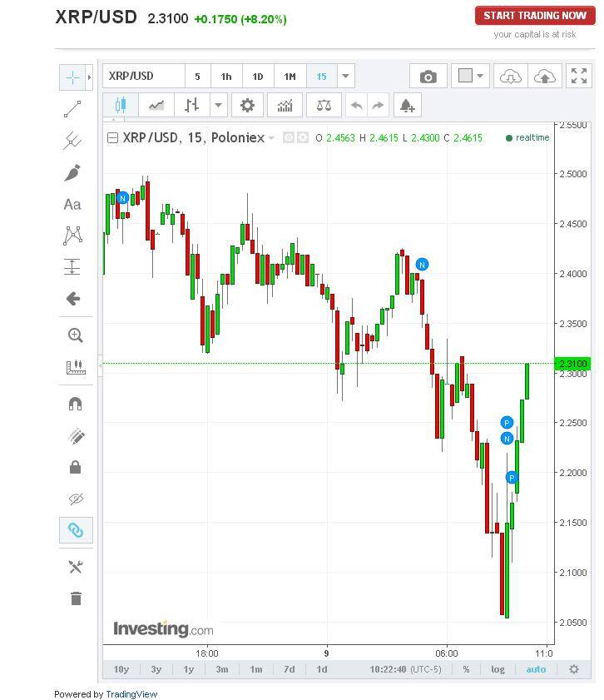
Task: Toggle percentage scale
Action: (466, 669)
